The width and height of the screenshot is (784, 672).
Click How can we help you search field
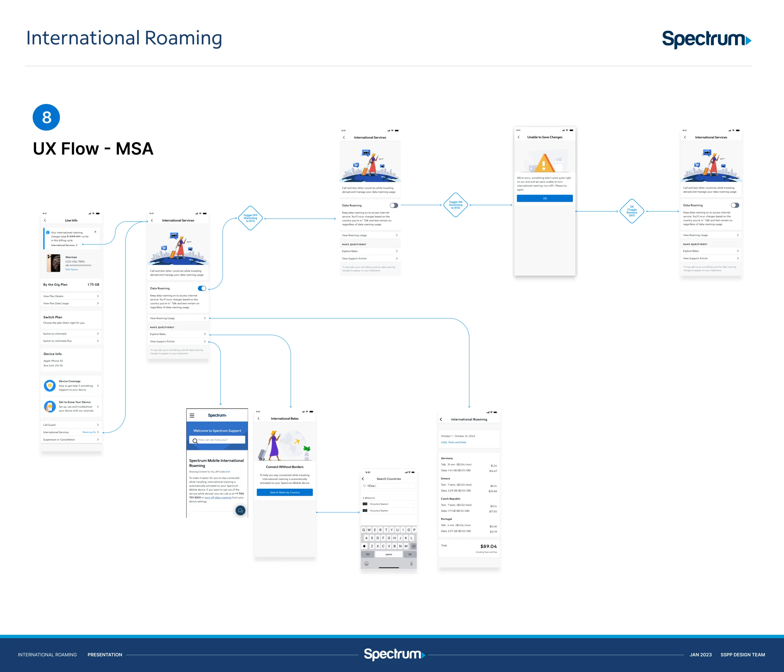click(x=217, y=440)
